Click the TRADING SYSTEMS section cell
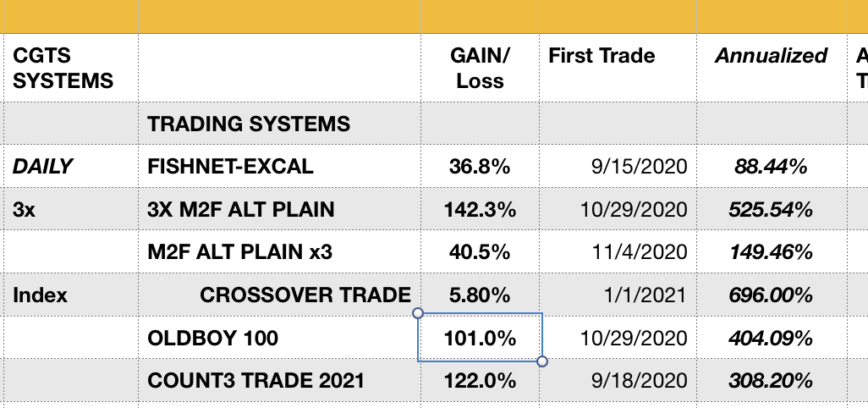868x408 pixels. pyautogui.click(x=279, y=124)
